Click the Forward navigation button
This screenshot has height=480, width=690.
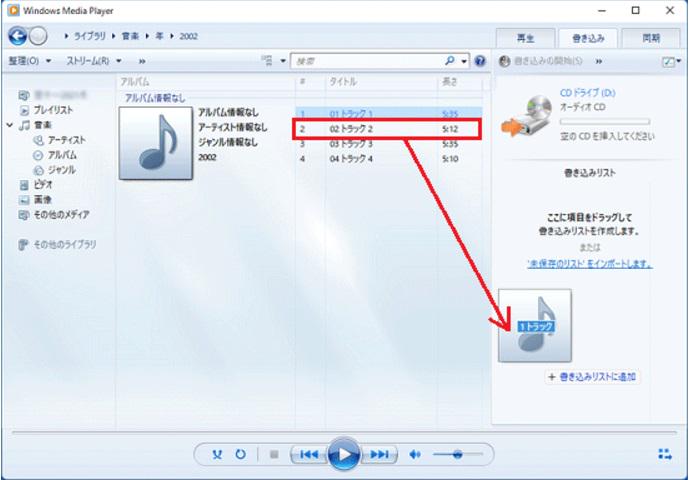pyautogui.click(x=39, y=36)
